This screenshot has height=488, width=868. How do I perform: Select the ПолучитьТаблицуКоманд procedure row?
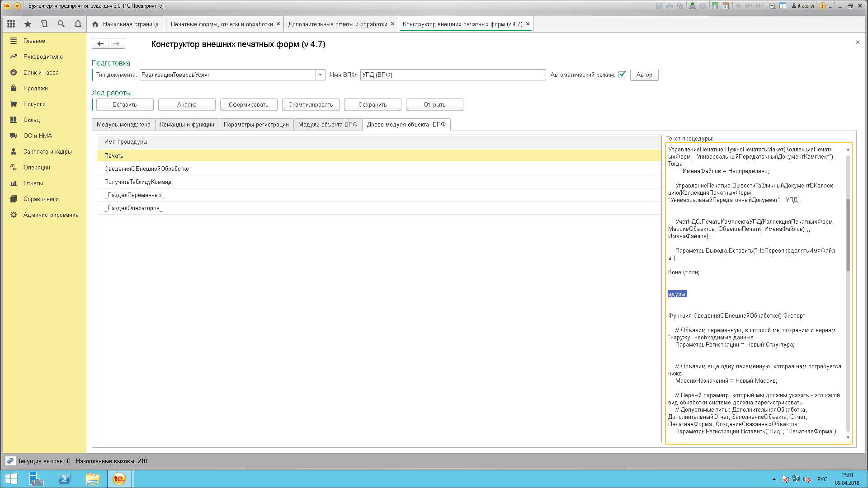[379, 182]
